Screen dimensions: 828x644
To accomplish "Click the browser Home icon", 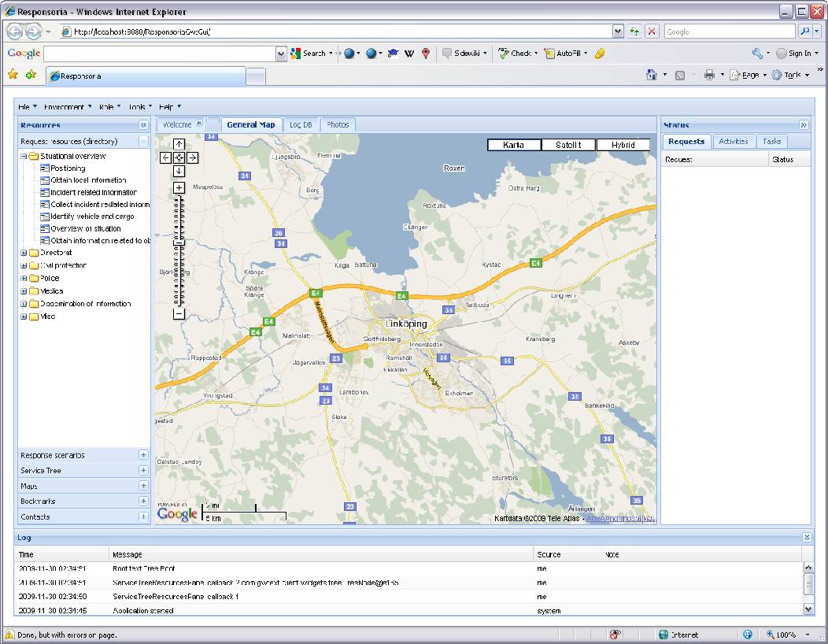I will [x=652, y=75].
